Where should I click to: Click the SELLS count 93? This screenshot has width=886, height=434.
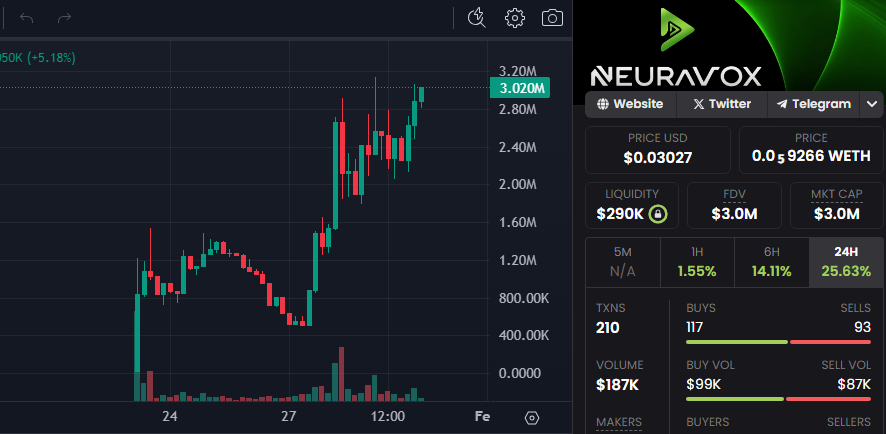pyautogui.click(x=862, y=327)
